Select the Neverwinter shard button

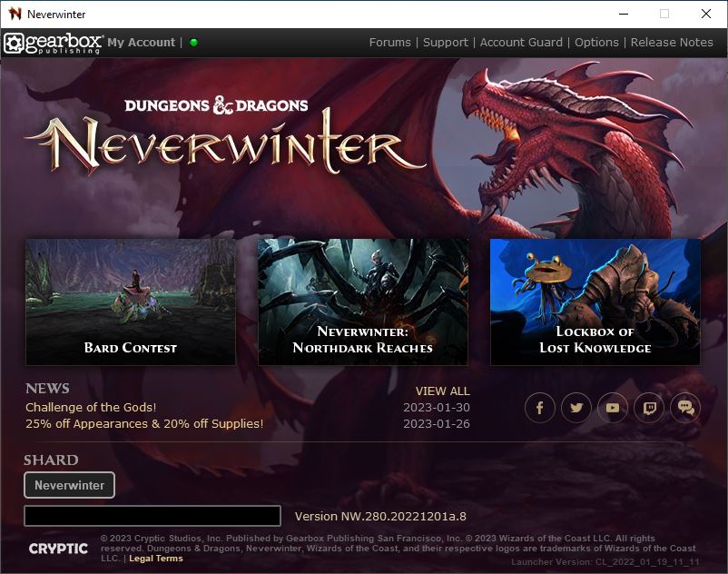click(69, 485)
